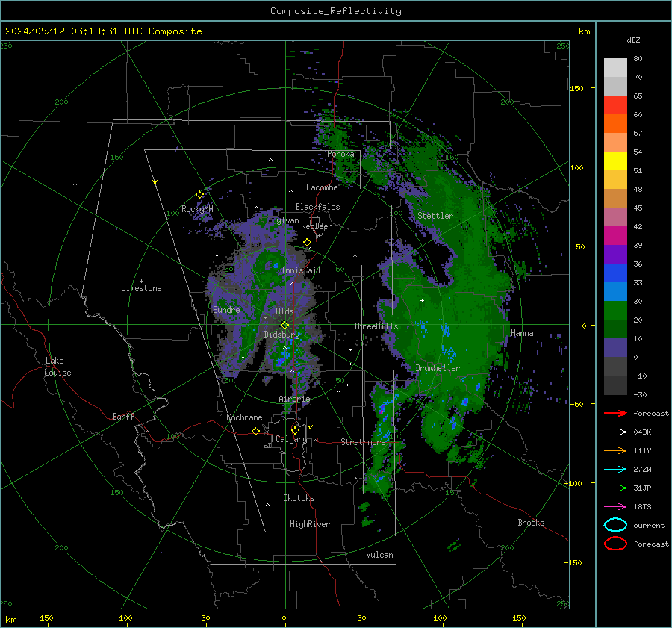Click the RedDeer city label
The image size is (672, 628).
tap(317, 226)
